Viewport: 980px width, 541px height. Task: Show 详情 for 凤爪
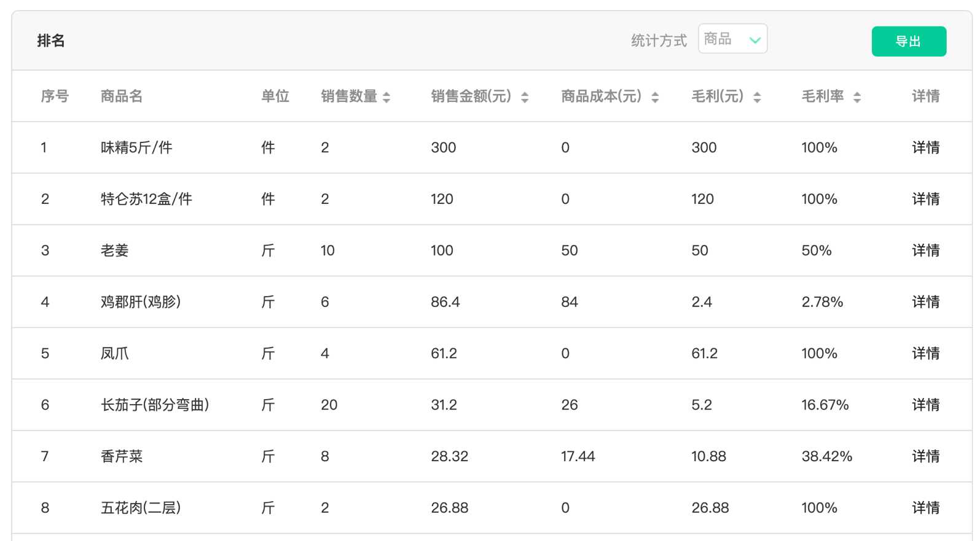tap(925, 354)
